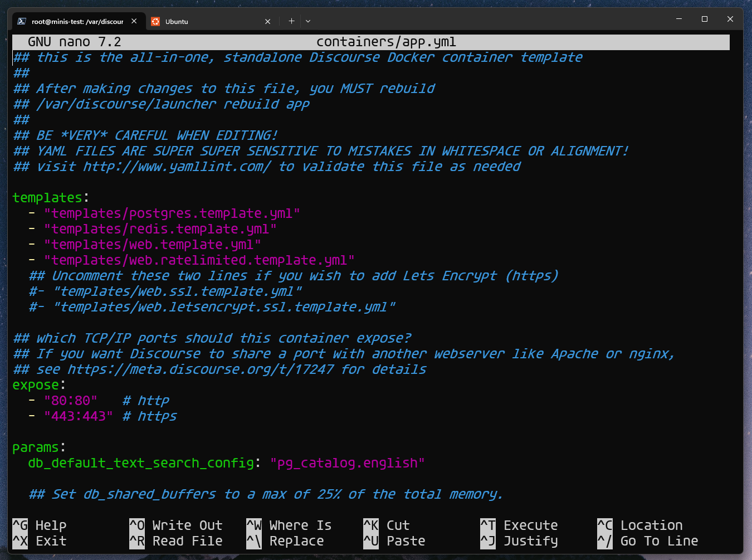Click the ^R Read File shortcut
Image resolution: width=752 pixels, height=560 pixels.
(x=176, y=541)
